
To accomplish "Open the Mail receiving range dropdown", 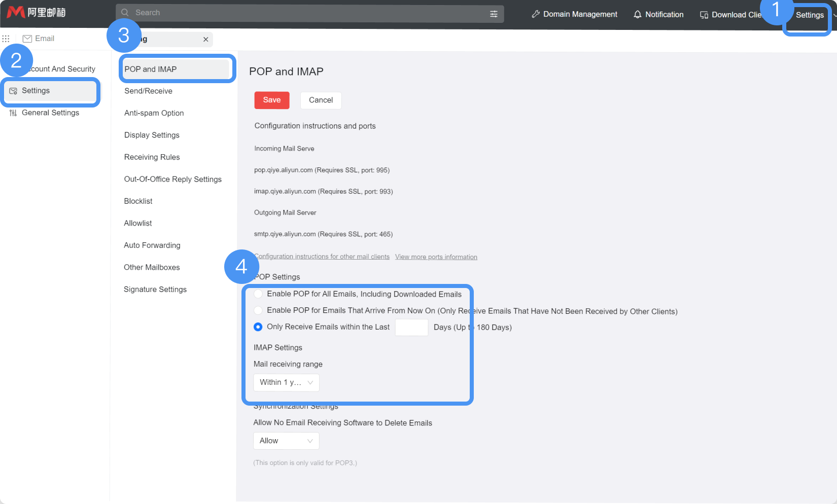I will [x=286, y=382].
